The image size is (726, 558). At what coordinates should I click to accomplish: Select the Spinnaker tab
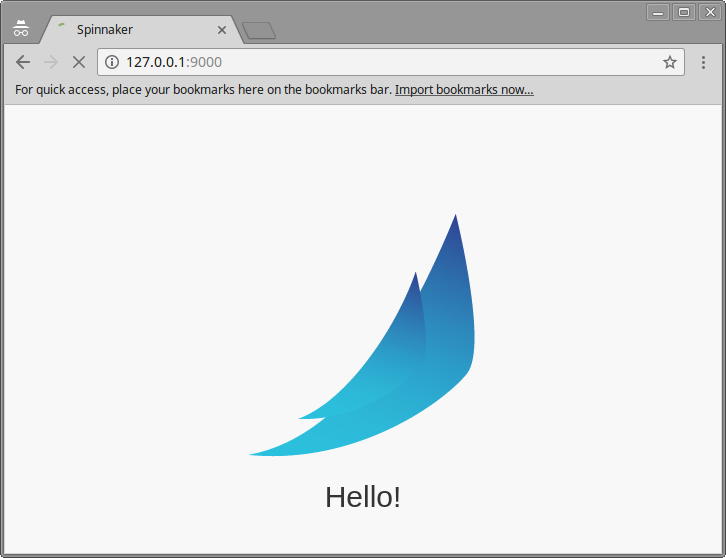[x=141, y=30]
